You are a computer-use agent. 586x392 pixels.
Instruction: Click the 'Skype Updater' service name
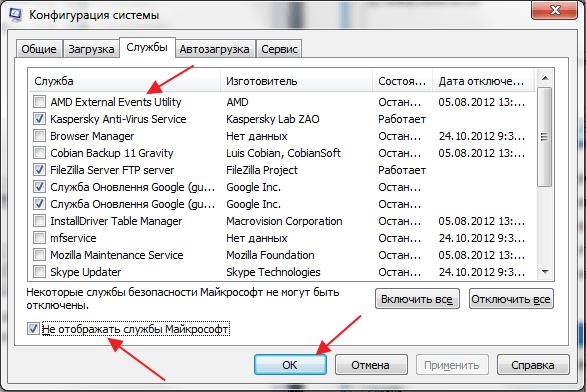click(86, 272)
